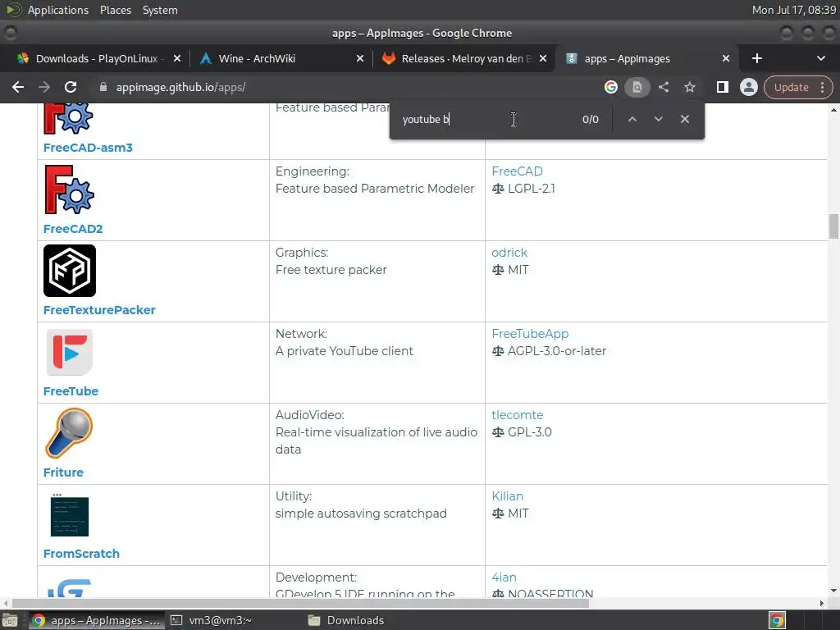Open the FreeCAD author link
The image size is (840, 630).
coord(517,171)
